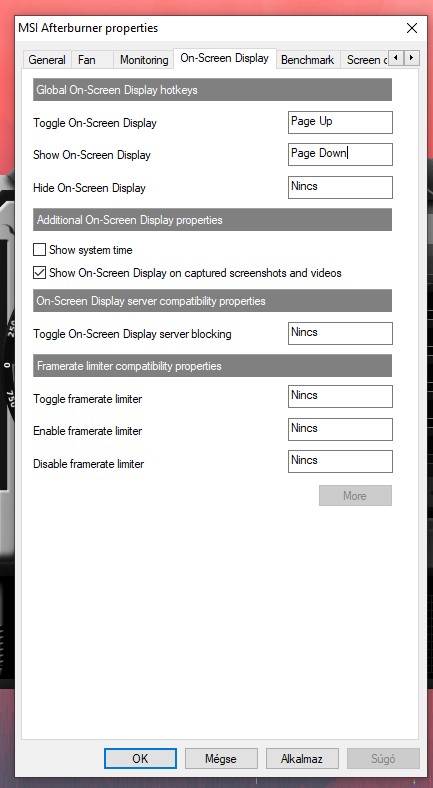The image size is (433, 788).
Task: Click the Enable framerate limiter label
Action: click(x=87, y=431)
